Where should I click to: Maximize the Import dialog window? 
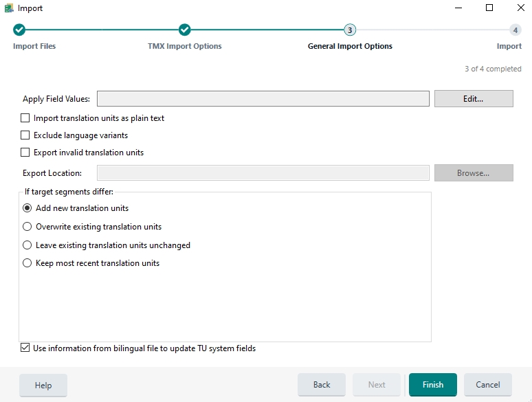[x=489, y=8]
